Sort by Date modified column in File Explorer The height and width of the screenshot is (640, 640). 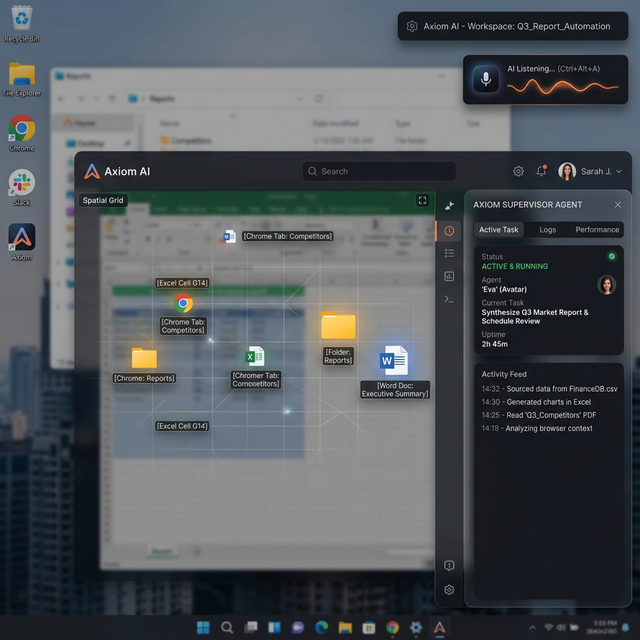pos(336,123)
